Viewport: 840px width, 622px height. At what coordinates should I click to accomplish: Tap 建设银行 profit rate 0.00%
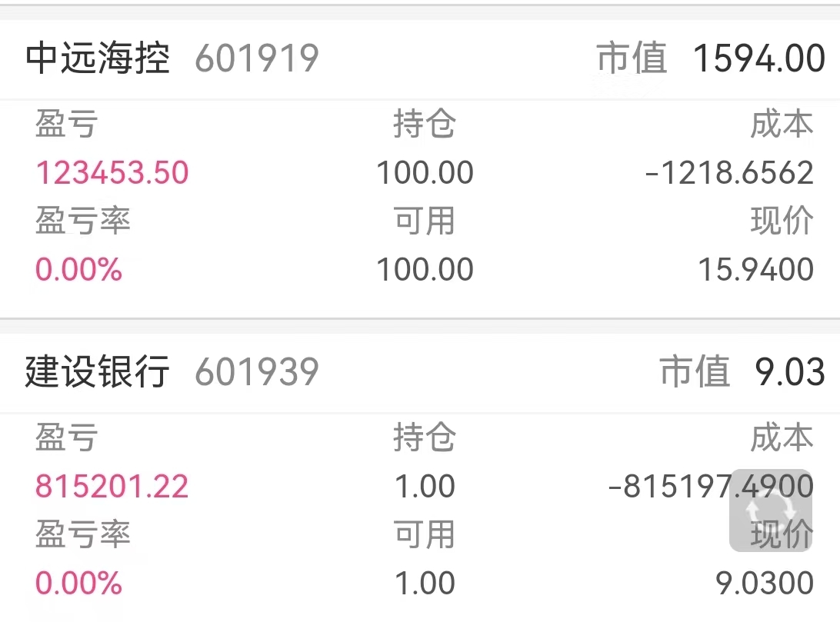(78, 583)
